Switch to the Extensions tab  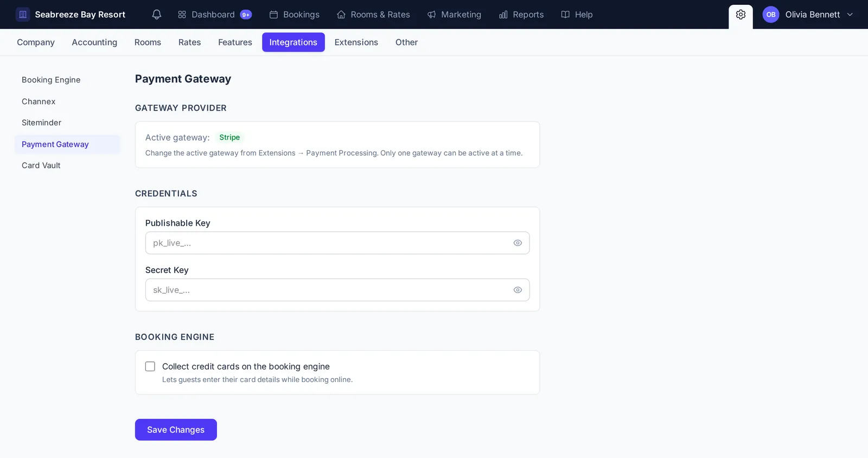point(356,42)
